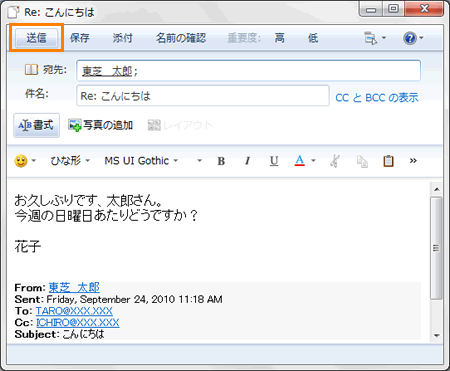
Task: Click the ICHIRO@XXX.XXX email link
Action: click(x=77, y=322)
